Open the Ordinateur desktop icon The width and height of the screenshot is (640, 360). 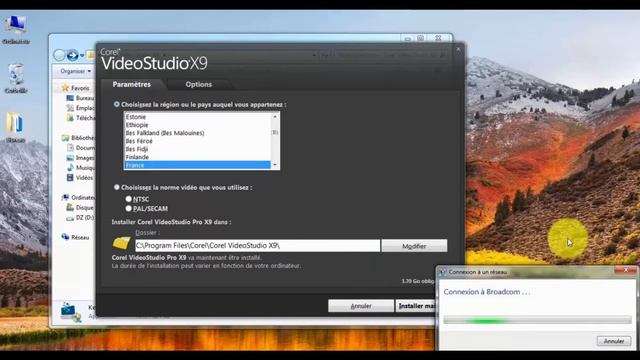[16, 29]
